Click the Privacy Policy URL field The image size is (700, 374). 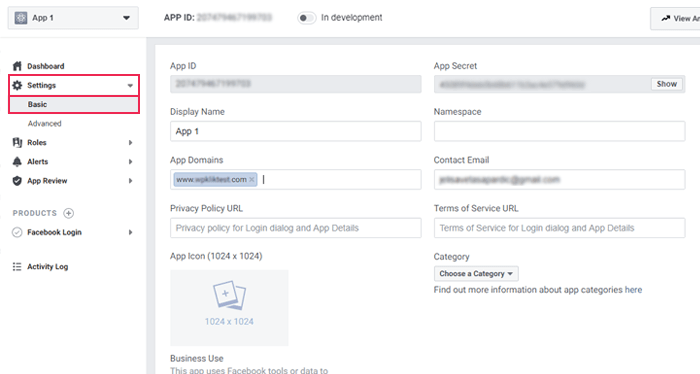[x=296, y=228]
